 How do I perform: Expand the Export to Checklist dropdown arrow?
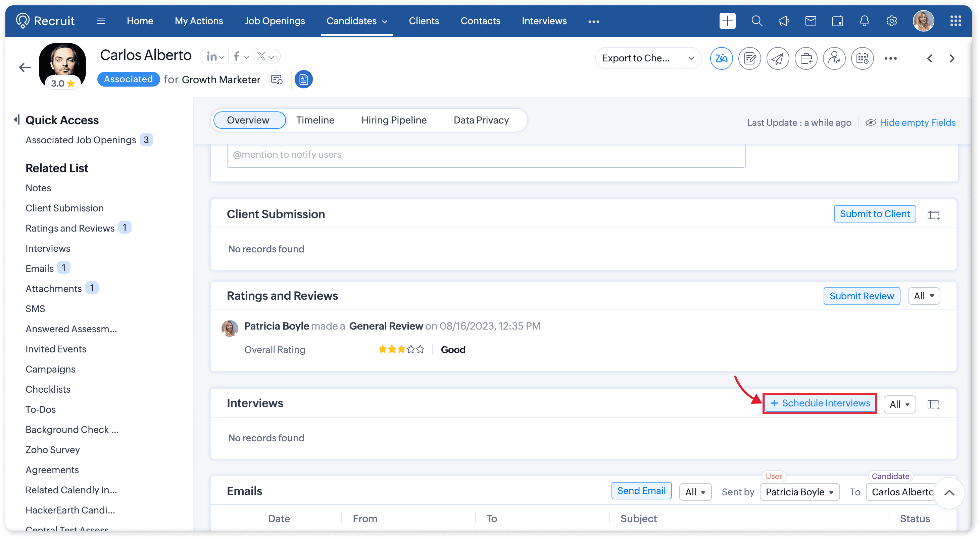click(691, 58)
